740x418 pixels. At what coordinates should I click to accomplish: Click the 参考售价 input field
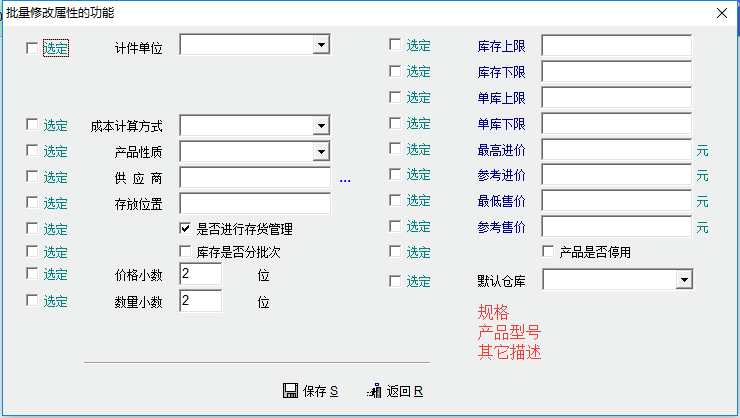[616, 226]
